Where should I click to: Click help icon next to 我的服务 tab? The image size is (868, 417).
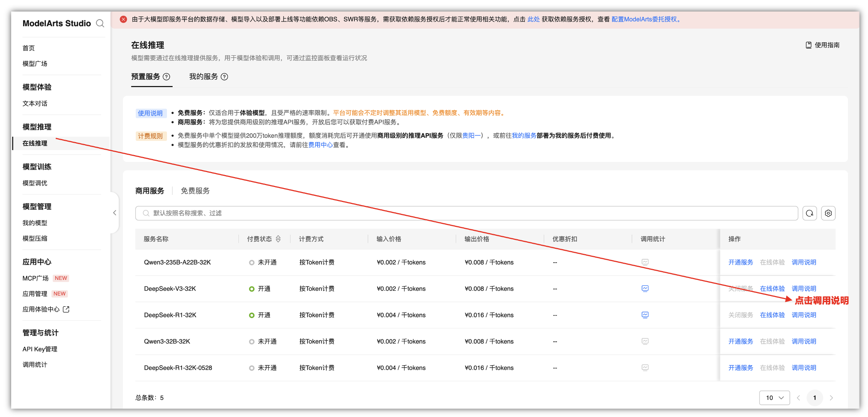224,77
